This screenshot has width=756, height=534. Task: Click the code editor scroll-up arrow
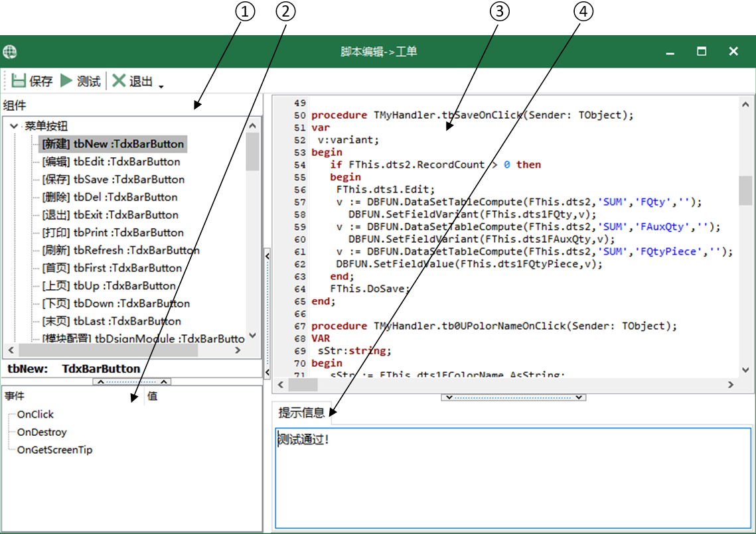745,104
